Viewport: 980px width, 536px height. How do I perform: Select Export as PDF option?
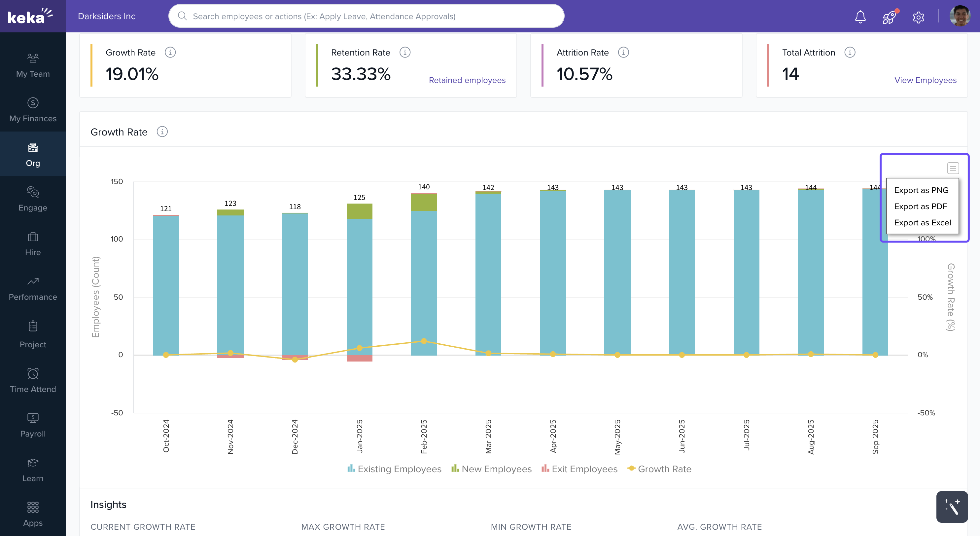920,206
